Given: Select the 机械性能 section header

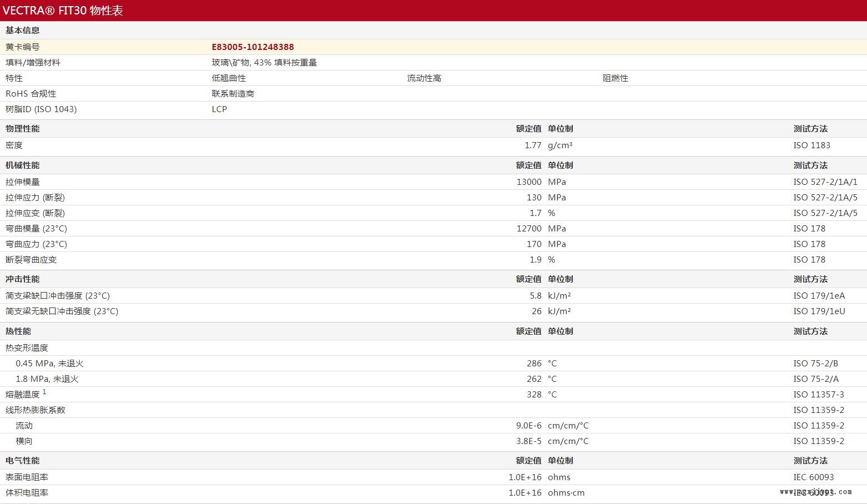Looking at the screenshot, I should pyautogui.click(x=22, y=165).
